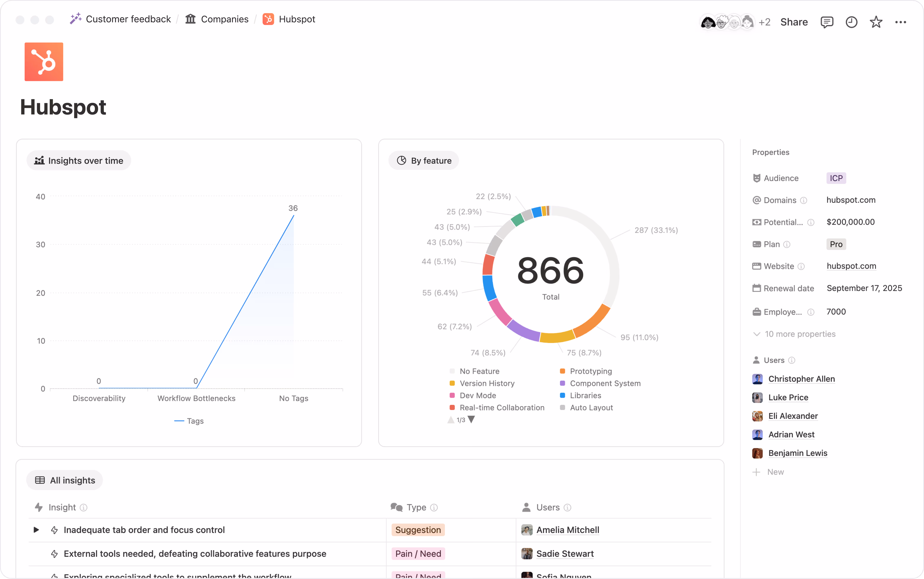Go to previous legend page arrow
The height and width of the screenshot is (579, 924).
451,420
